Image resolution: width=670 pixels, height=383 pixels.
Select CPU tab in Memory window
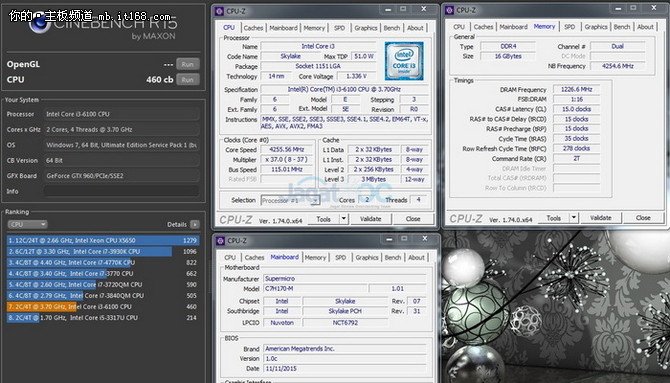click(459, 27)
